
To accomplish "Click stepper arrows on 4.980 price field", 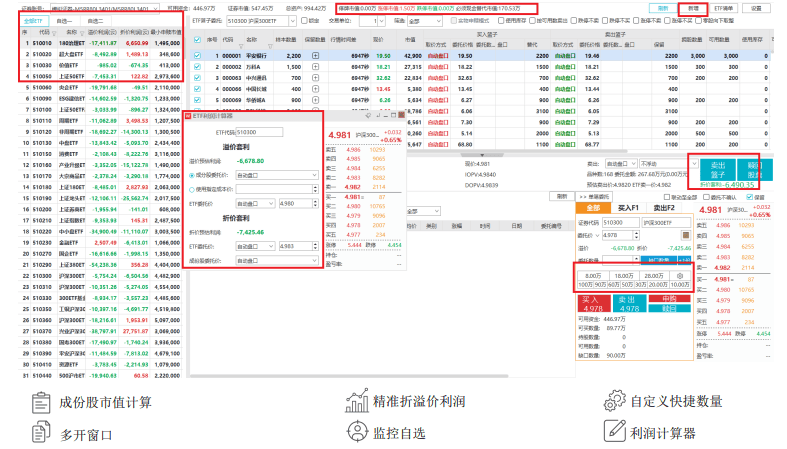I will coord(316,204).
